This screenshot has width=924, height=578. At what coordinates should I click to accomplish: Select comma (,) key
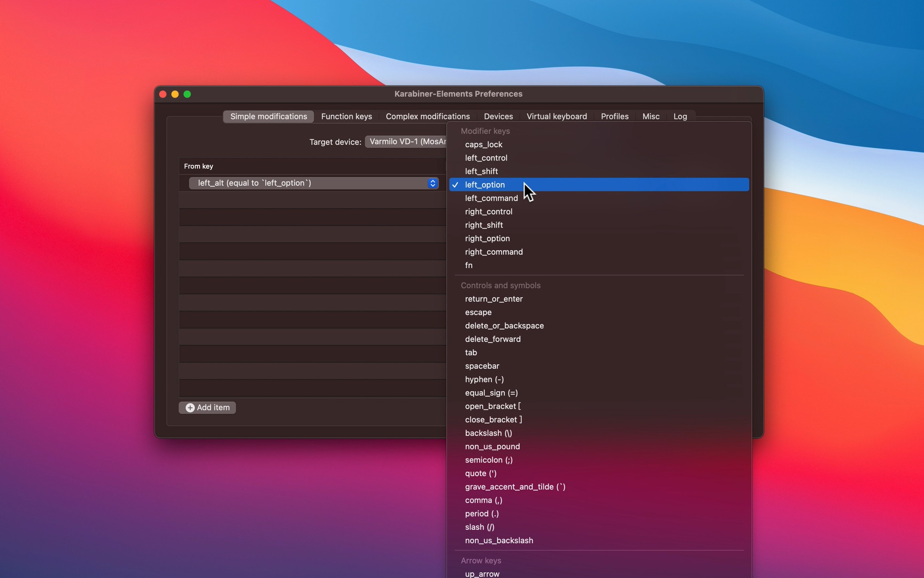(x=599, y=499)
